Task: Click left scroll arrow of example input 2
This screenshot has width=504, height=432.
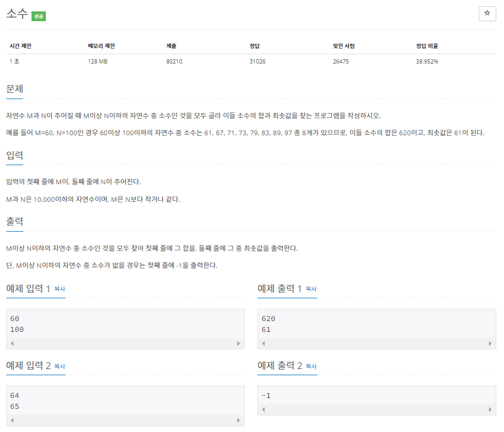Action: click(x=12, y=421)
